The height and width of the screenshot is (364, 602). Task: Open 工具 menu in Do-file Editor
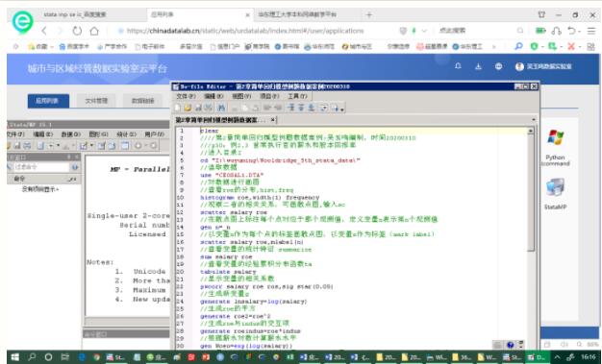point(297,96)
